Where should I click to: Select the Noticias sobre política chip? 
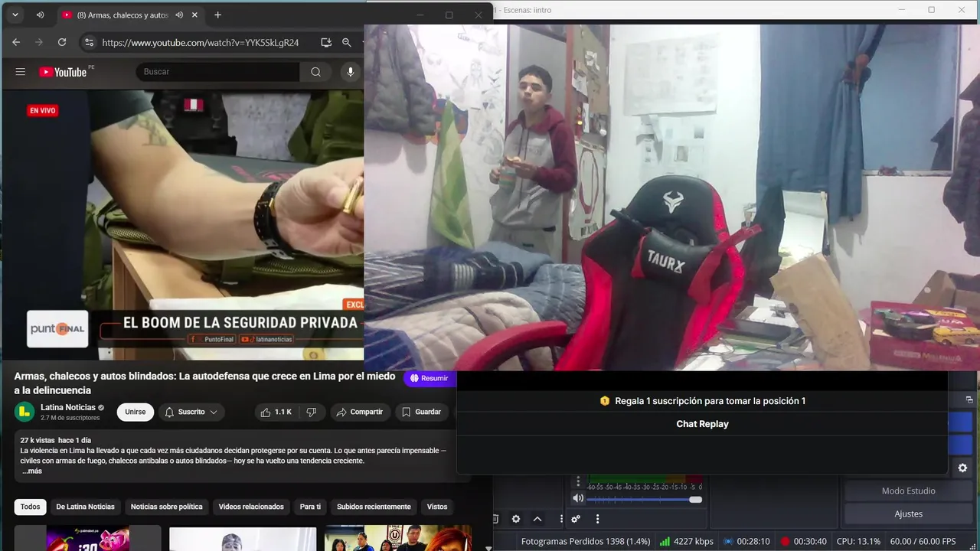click(167, 507)
